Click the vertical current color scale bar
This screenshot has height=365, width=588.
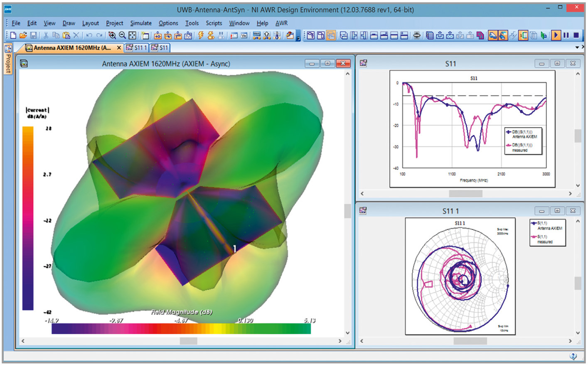click(x=28, y=218)
